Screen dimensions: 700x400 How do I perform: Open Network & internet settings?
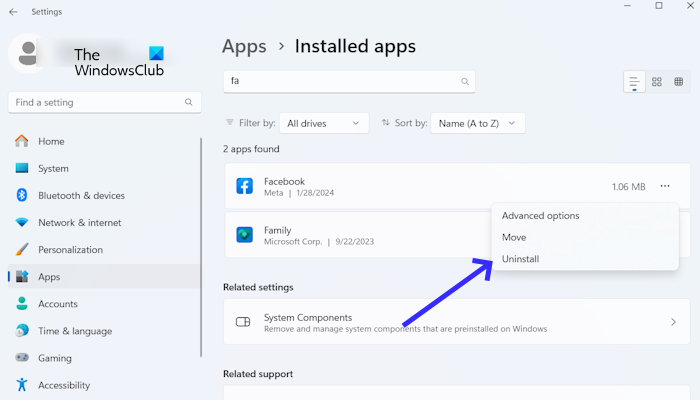79,223
